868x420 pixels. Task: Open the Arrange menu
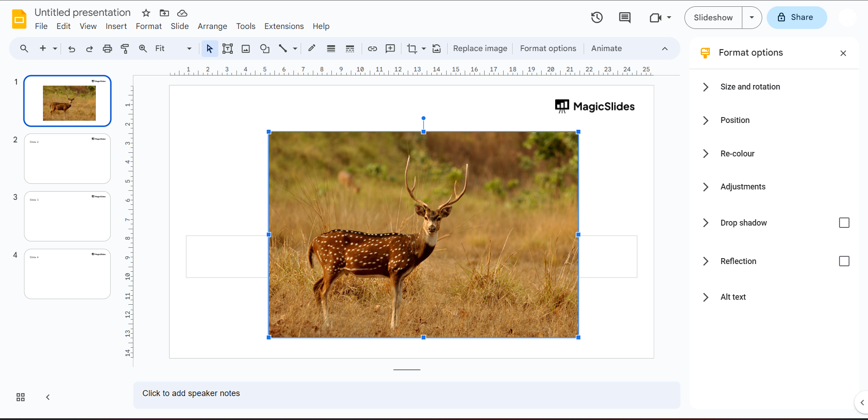click(212, 26)
